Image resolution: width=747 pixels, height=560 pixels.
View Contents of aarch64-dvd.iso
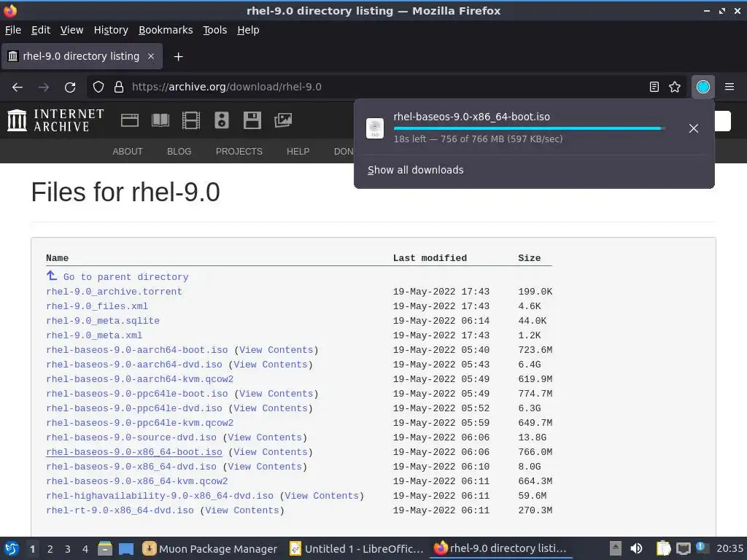click(271, 365)
